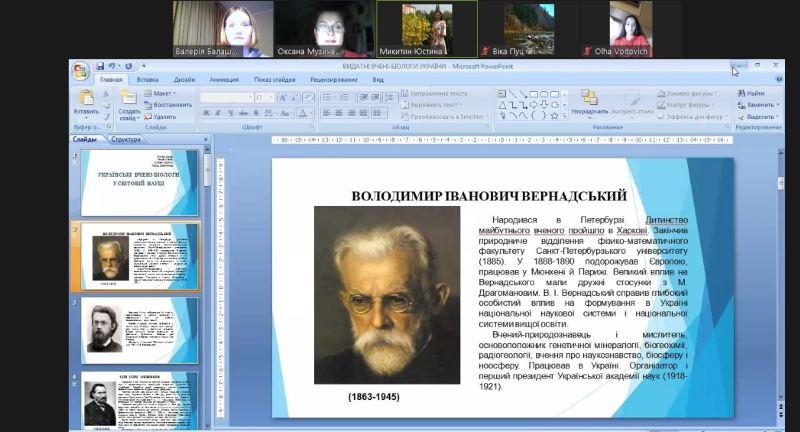Click the Восстановить reset button

click(168, 104)
